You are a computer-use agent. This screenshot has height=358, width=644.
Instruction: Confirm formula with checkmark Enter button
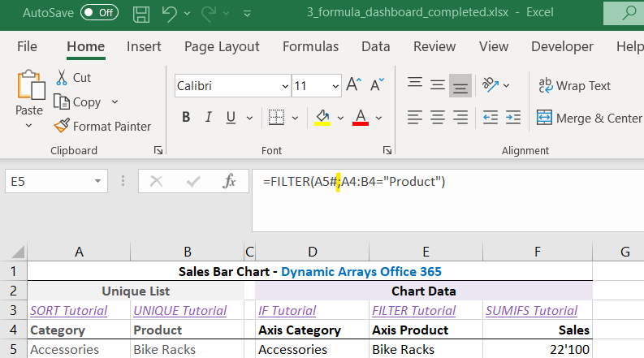point(193,181)
